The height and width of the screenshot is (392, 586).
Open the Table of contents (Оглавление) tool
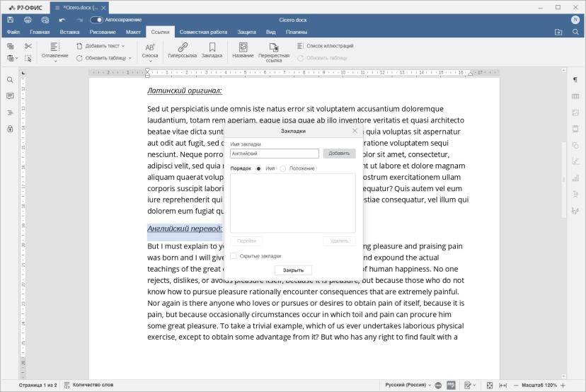tap(54, 50)
